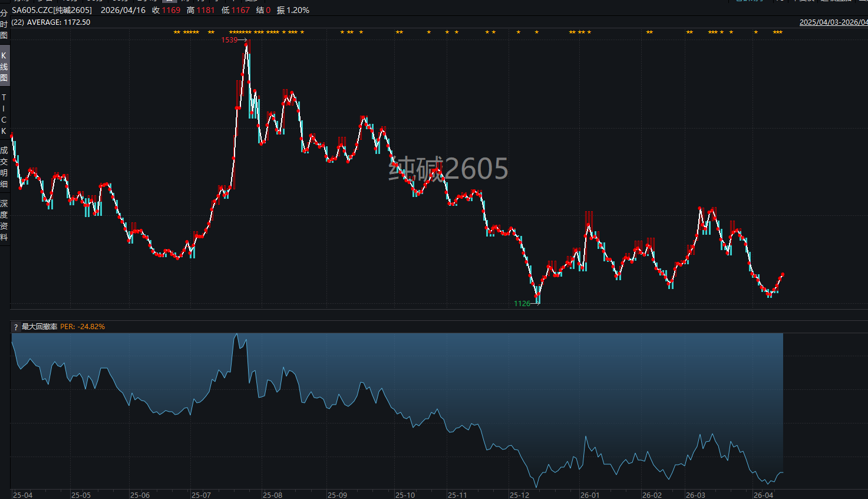This screenshot has height=499, width=868.
Task: Open the 深度资料 side tab
Action: (4, 220)
